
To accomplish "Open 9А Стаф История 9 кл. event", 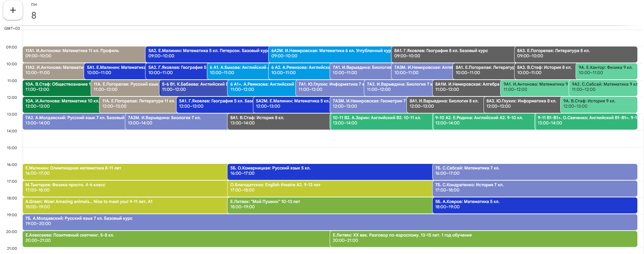I will [x=598, y=104].
